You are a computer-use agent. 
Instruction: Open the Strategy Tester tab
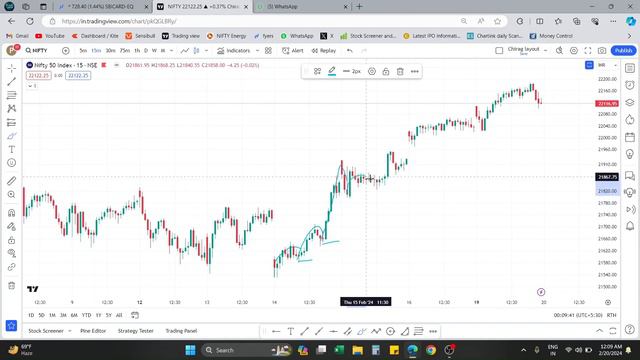click(136, 331)
